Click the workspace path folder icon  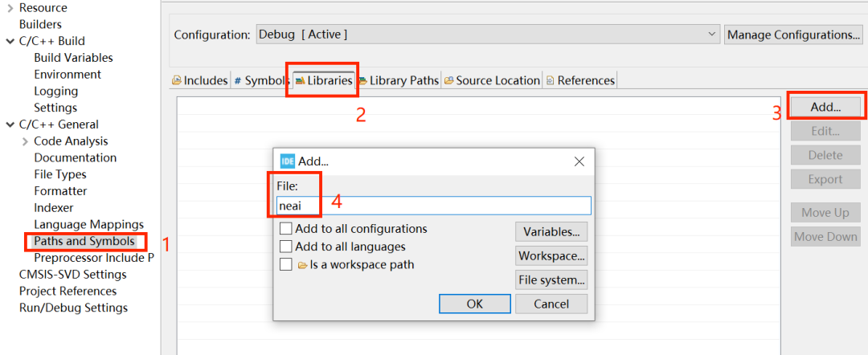(x=302, y=265)
